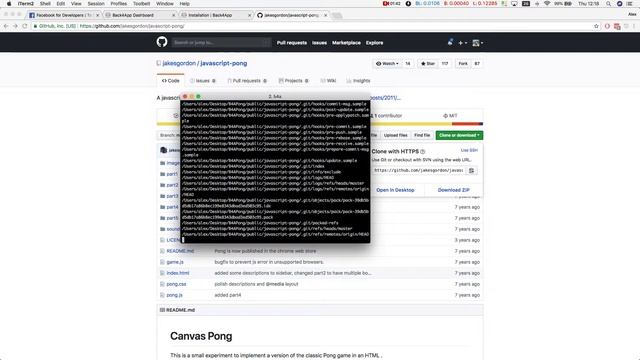Open the Profiles menu in menu bar
This screenshot has width=640, height=360.
coord(118,4)
